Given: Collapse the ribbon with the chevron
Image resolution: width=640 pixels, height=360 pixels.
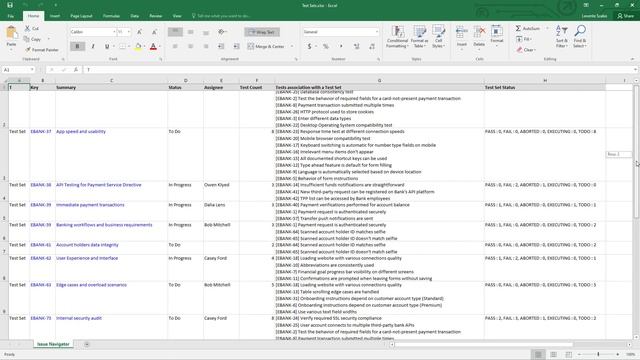Looking at the screenshot, I should click(x=633, y=59).
